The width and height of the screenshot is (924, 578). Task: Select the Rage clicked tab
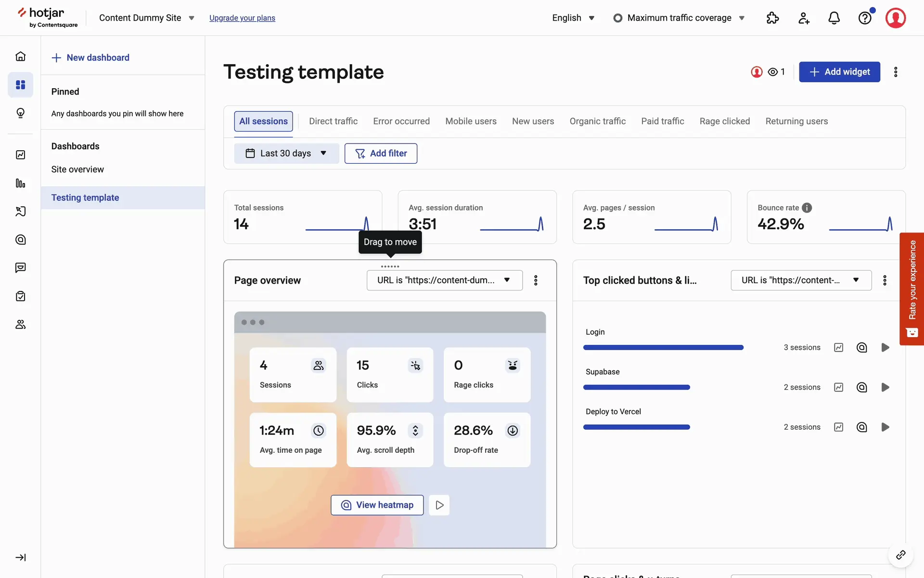(724, 121)
